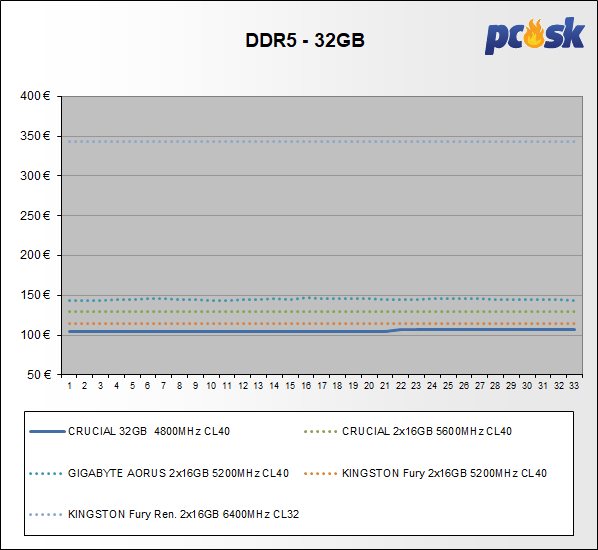Image resolution: width=598 pixels, height=550 pixels.
Task: Click the 150 € axis label
Action: pyautogui.click(x=35, y=295)
